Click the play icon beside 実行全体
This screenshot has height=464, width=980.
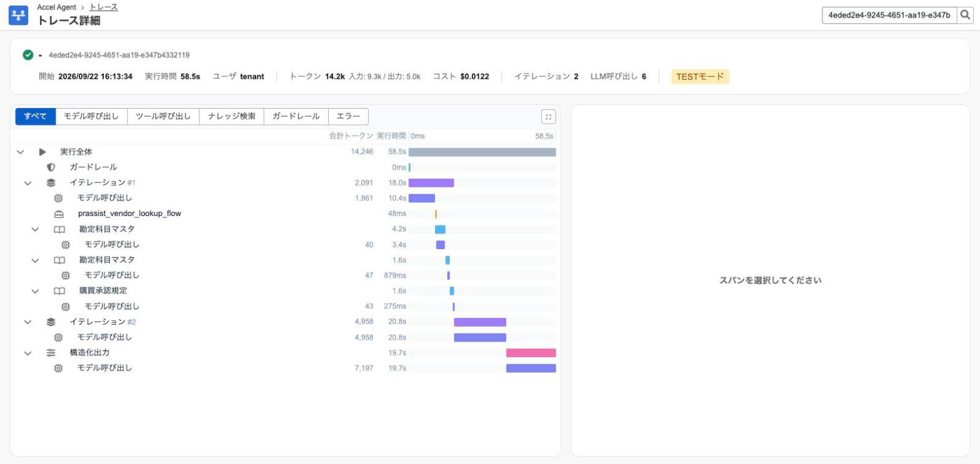[x=42, y=152]
